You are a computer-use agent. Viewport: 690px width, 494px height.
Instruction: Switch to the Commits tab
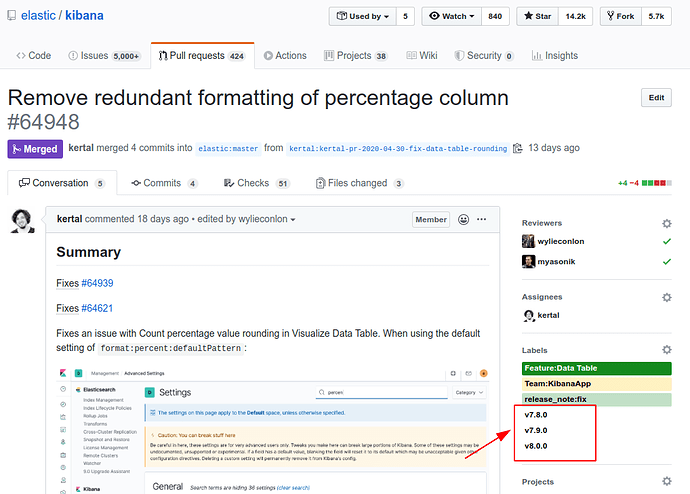(x=164, y=183)
